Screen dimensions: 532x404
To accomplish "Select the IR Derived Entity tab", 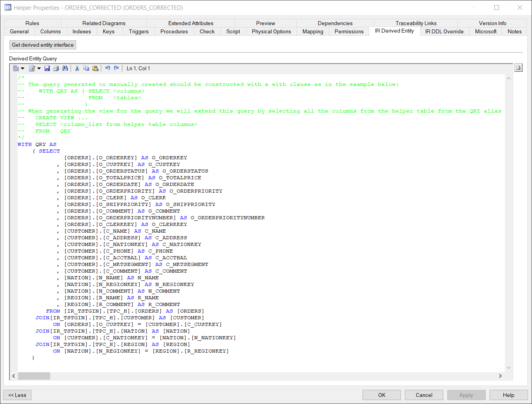I will point(394,31).
